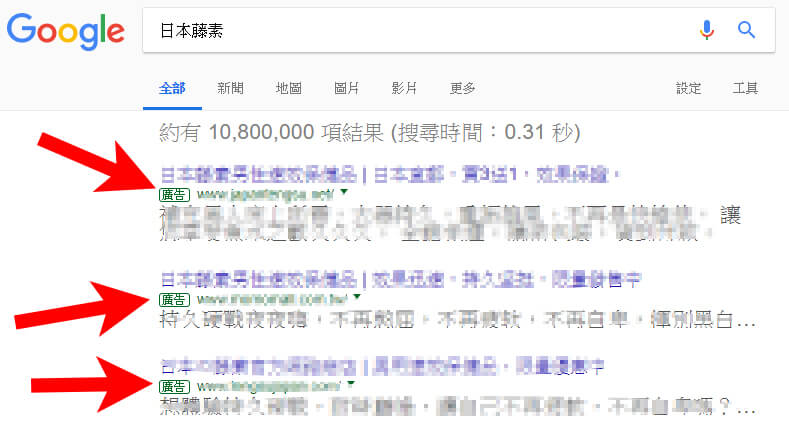Expand the dropdown arrow beside second ad URL

pyautogui.click(x=357, y=297)
